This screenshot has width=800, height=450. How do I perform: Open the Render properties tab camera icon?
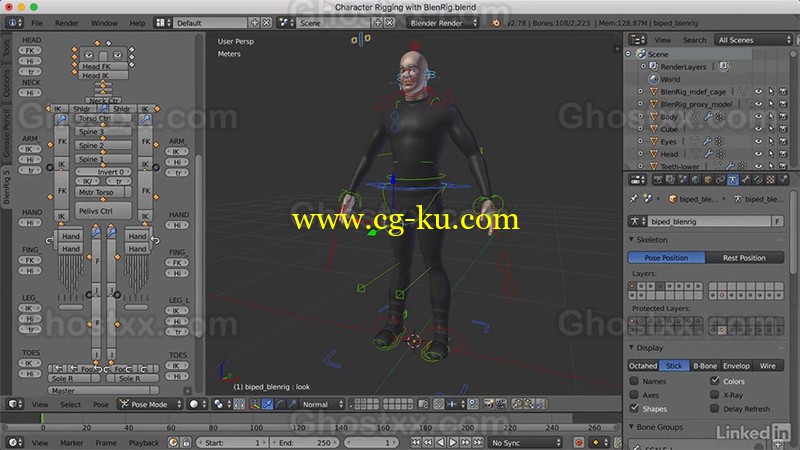click(x=658, y=180)
